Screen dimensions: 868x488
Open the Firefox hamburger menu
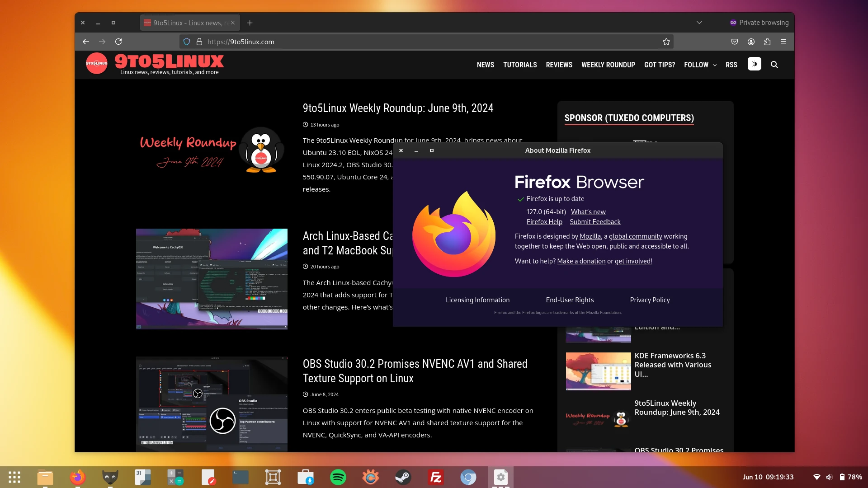coord(783,42)
